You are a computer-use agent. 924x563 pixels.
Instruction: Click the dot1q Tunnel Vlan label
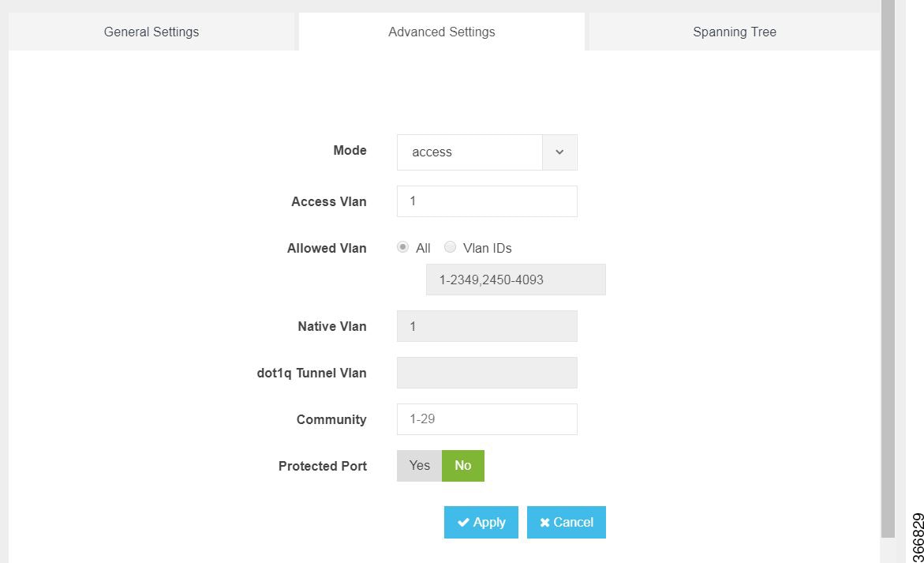tap(312, 373)
